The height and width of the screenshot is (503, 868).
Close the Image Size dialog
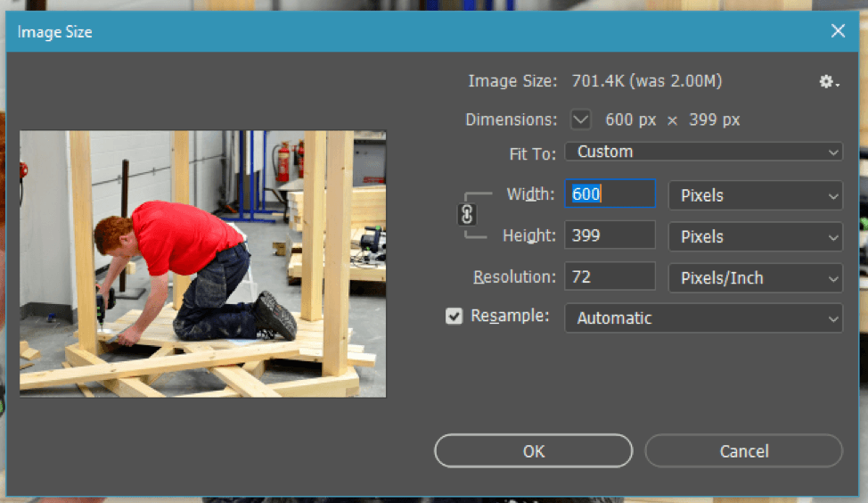coord(838,31)
